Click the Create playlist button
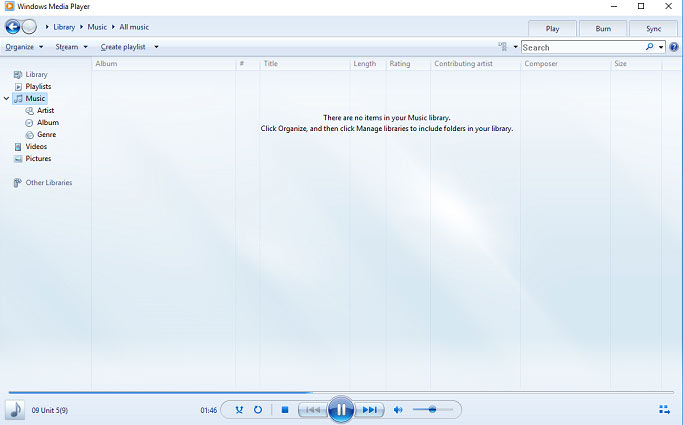Viewport: 683px width, 425px height. pyautogui.click(x=123, y=47)
